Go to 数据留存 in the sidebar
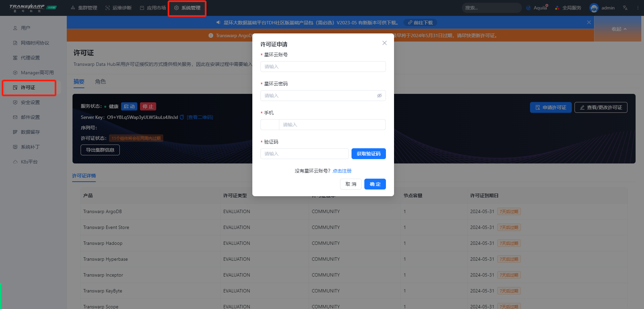The image size is (644, 309). (x=26, y=132)
